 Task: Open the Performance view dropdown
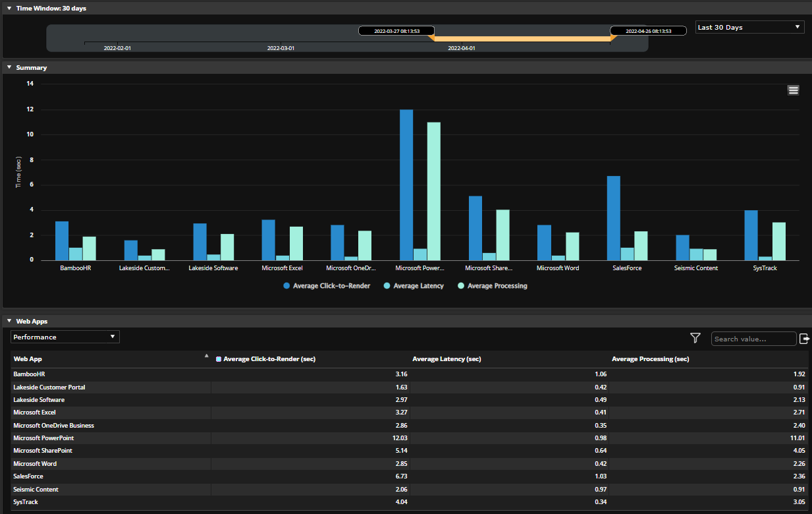click(65, 337)
